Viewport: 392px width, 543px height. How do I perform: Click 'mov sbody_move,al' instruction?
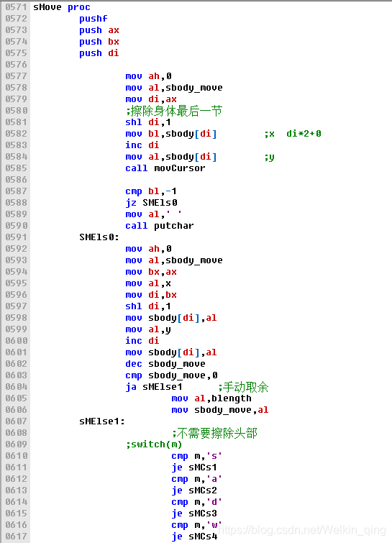pos(220,410)
